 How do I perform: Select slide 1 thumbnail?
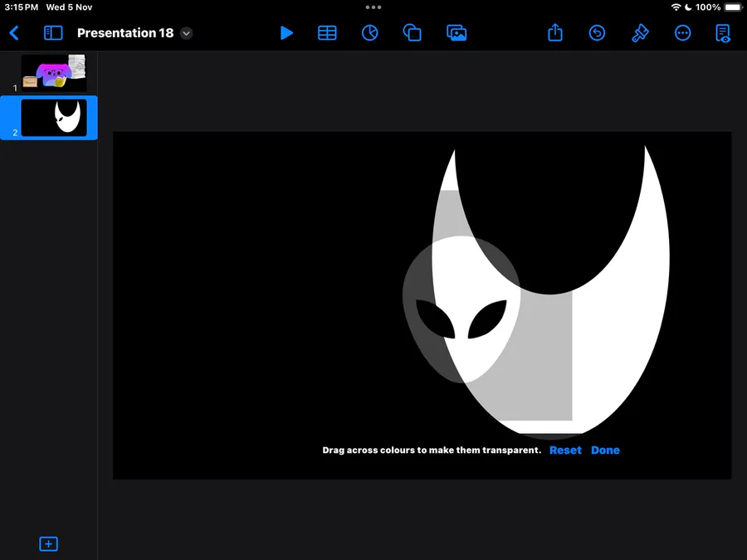click(54, 73)
